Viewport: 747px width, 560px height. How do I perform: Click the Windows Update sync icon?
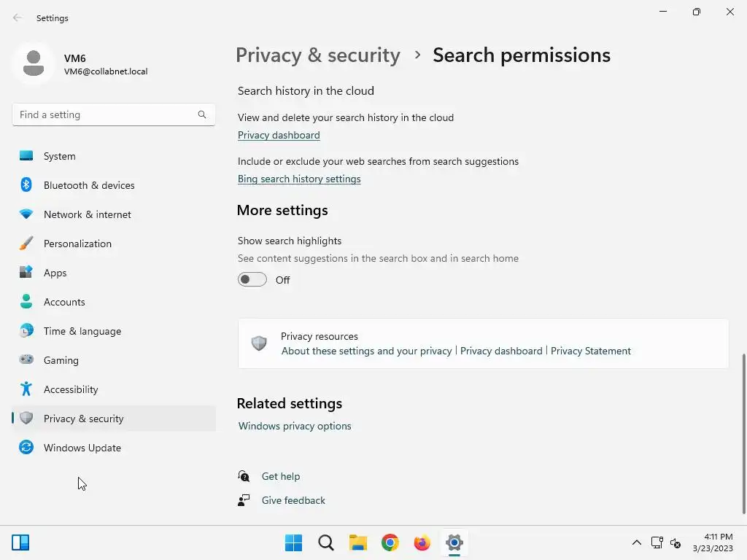pos(26,448)
